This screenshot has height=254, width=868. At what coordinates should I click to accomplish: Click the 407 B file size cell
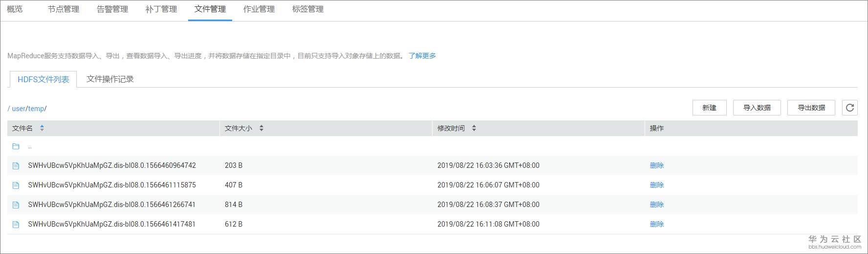234,185
